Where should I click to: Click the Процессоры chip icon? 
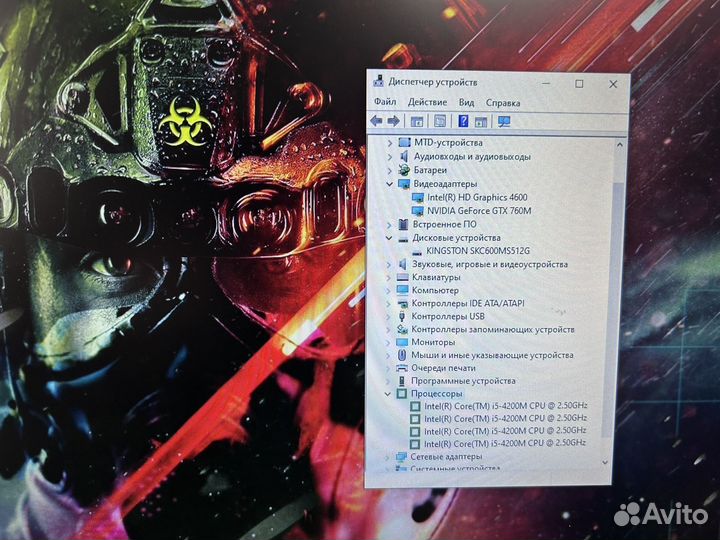[402, 394]
